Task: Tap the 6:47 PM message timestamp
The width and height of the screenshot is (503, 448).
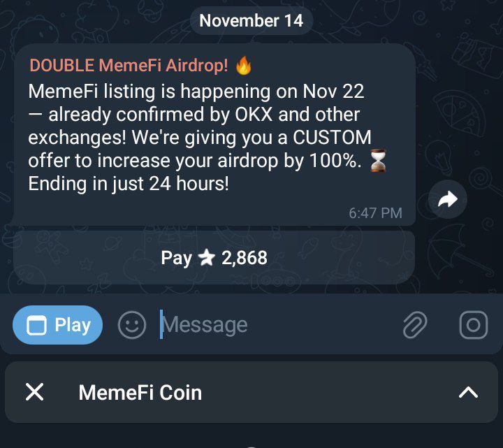Action: point(375,213)
